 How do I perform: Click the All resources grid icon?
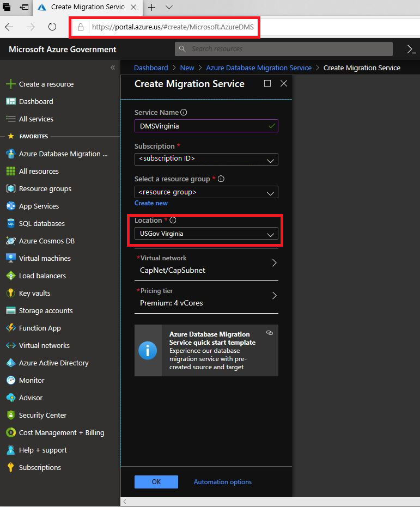tap(11, 172)
